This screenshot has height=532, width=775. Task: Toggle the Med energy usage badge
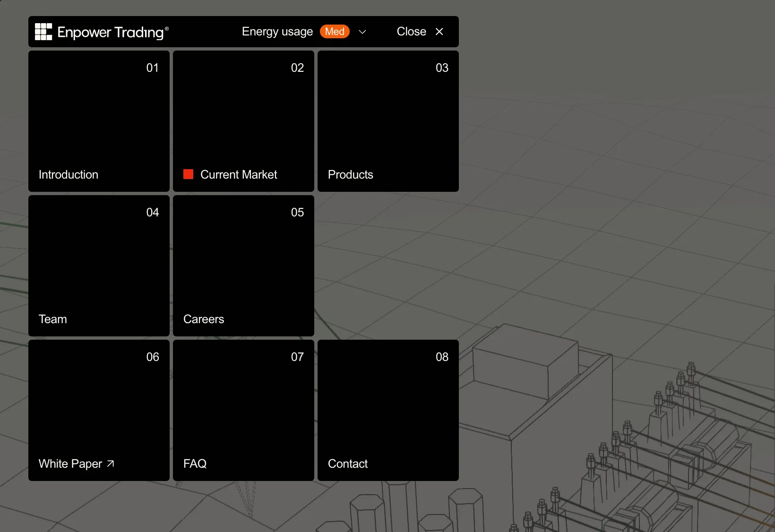(x=335, y=32)
